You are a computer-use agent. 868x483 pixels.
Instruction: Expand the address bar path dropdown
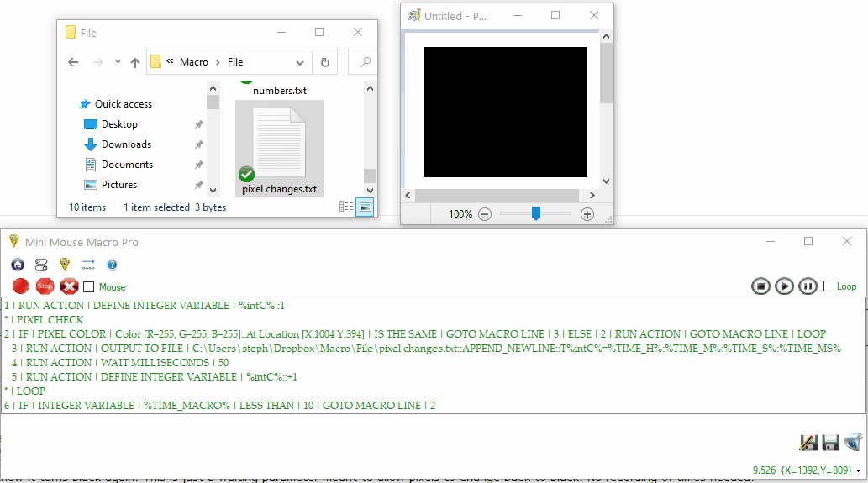(x=301, y=62)
